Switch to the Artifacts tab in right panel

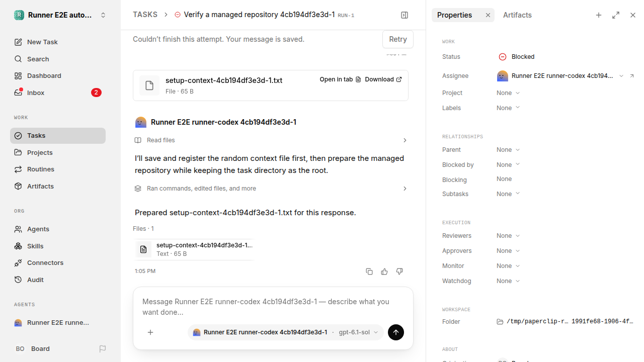click(517, 15)
